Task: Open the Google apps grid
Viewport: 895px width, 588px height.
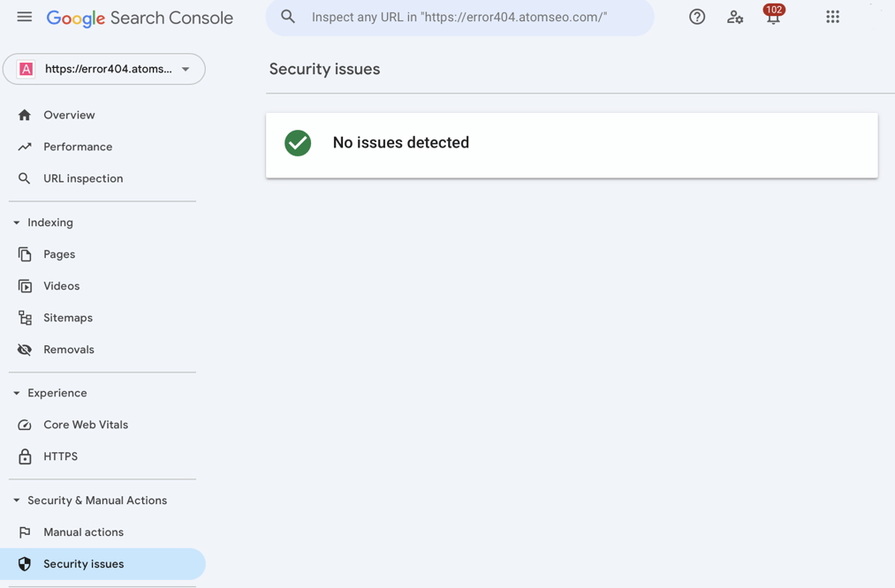Action: pyautogui.click(x=832, y=16)
